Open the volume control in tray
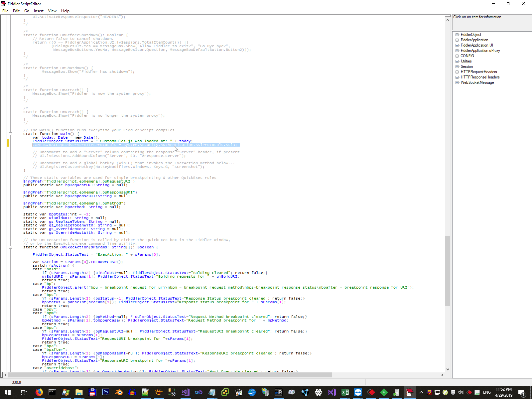This screenshot has width=532, height=399. pos(461,392)
